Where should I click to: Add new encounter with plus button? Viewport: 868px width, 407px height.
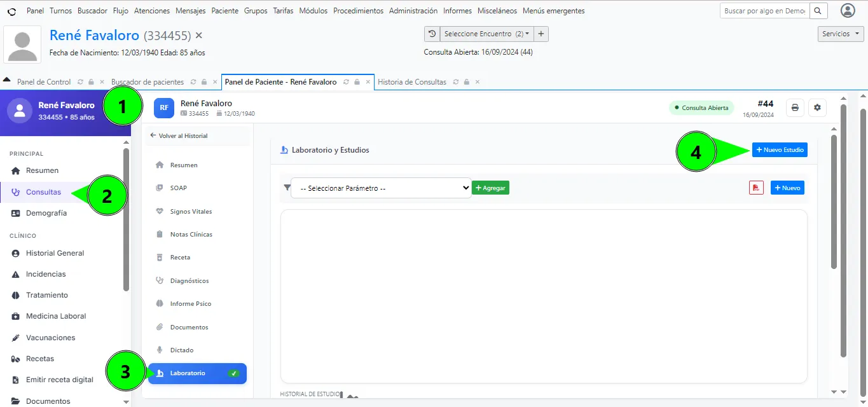pyautogui.click(x=541, y=34)
